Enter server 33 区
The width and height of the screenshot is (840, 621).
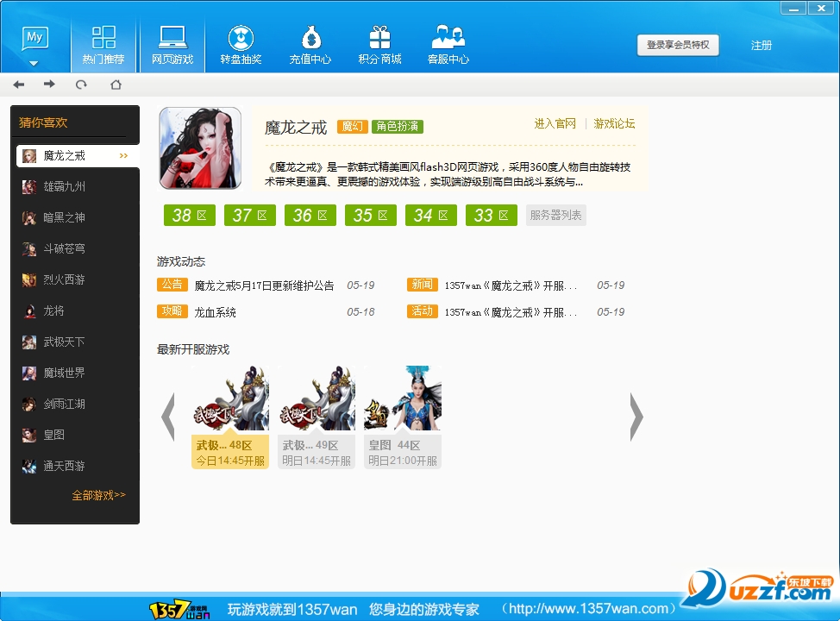point(492,216)
